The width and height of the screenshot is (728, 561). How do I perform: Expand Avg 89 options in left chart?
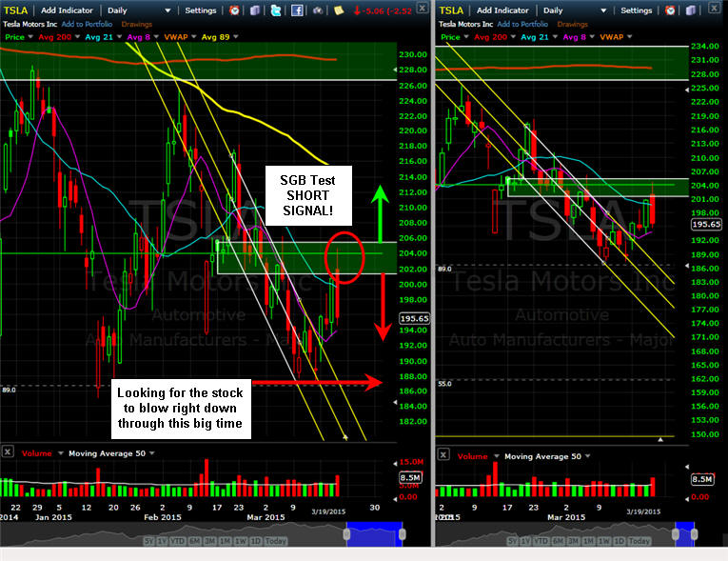pos(236,37)
